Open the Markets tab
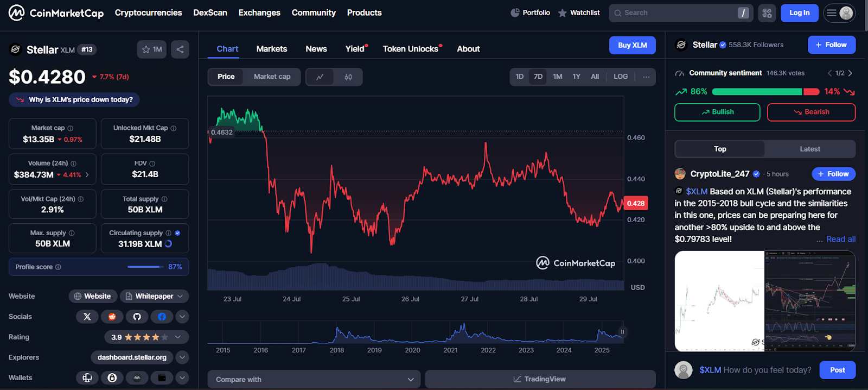This screenshot has width=868, height=390. coord(272,49)
